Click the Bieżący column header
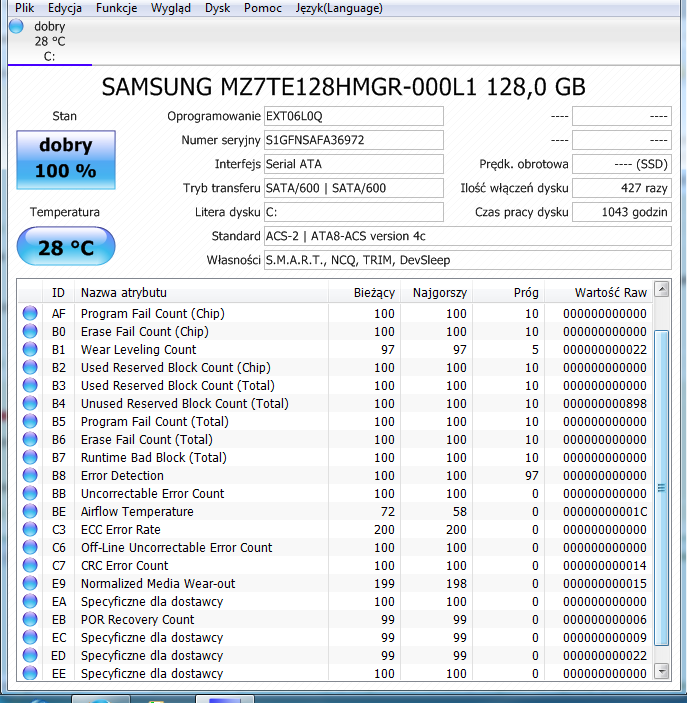This screenshot has width=696, height=716. click(x=364, y=293)
